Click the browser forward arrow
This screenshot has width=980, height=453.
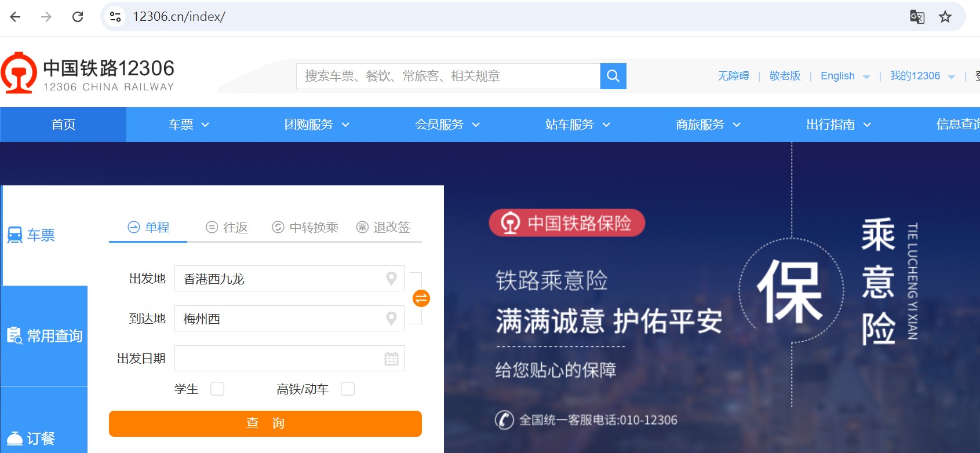pos(46,17)
